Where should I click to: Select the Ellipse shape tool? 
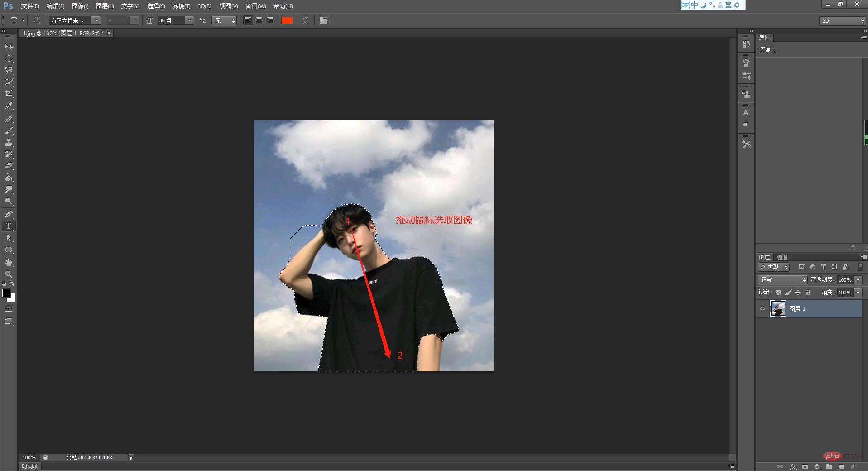coord(9,250)
